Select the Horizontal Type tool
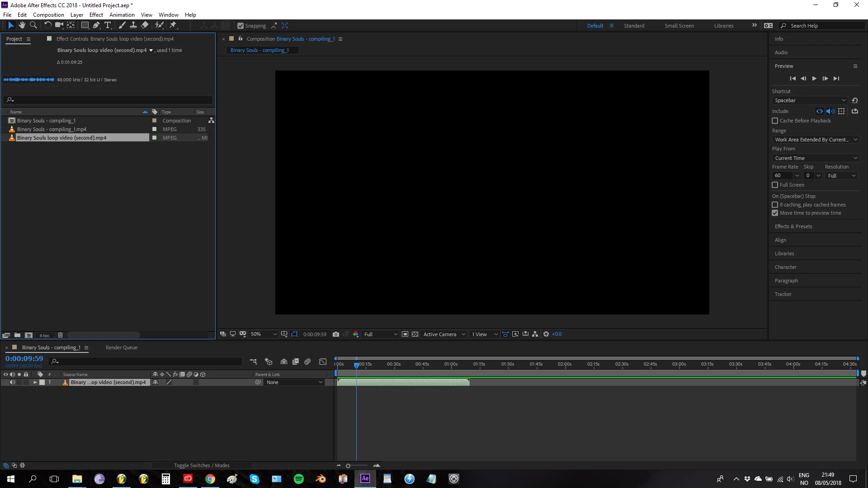The image size is (868, 488). pyautogui.click(x=108, y=25)
